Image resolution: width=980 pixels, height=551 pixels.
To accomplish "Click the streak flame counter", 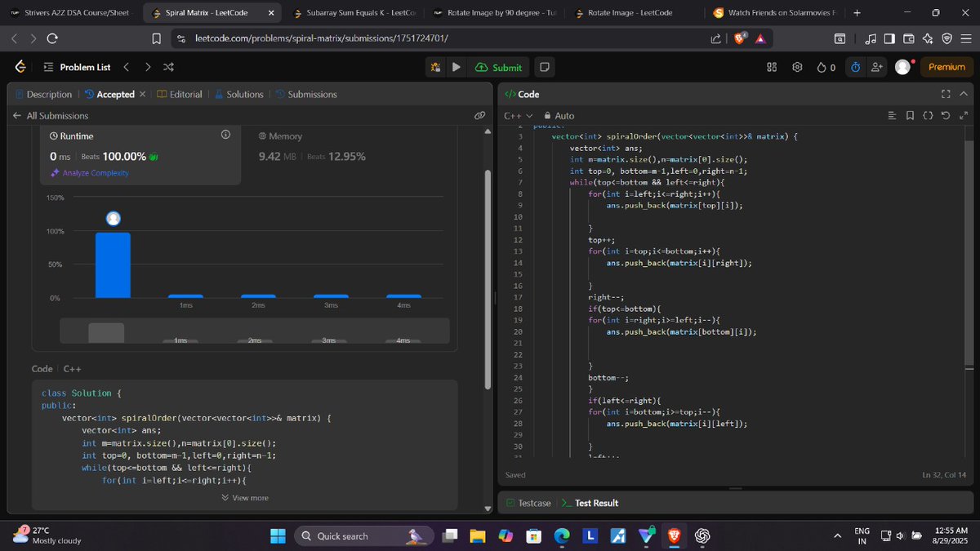I will (826, 67).
